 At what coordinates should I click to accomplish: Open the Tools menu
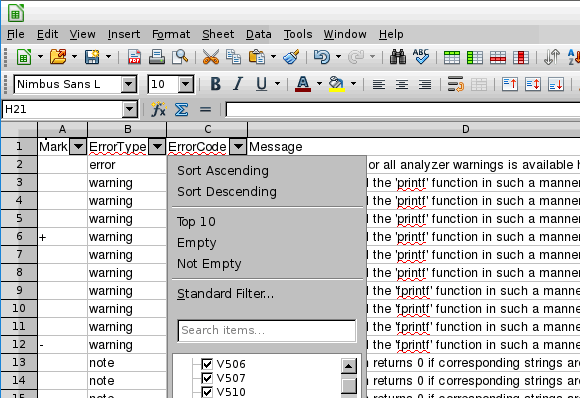(x=298, y=34)
